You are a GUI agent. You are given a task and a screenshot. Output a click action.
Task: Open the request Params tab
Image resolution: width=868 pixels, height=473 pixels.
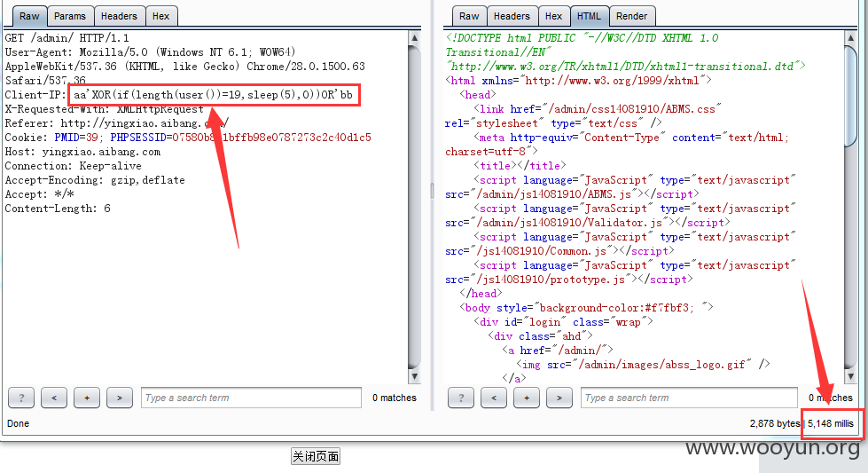point(70,16)
